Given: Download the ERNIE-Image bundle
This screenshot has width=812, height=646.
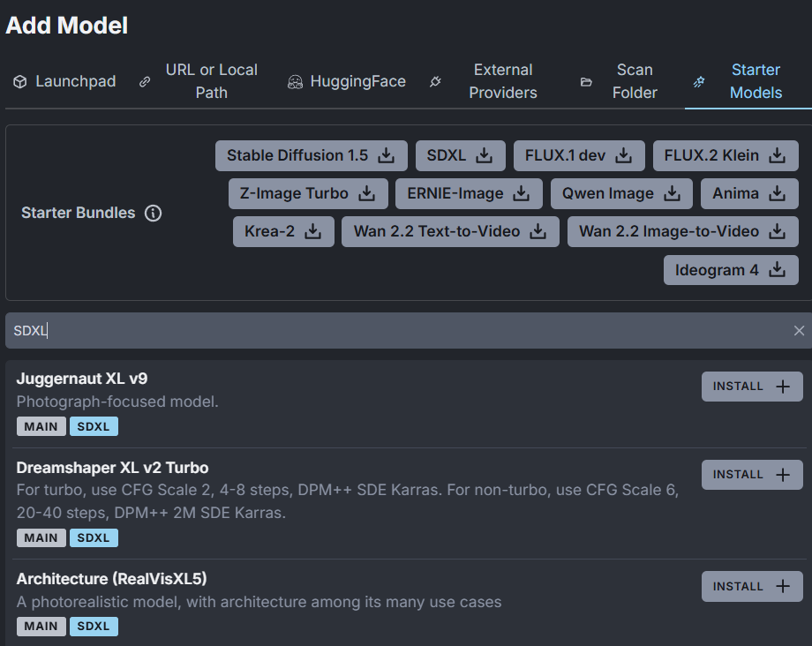Looking at the screenshot, I should (x=469, y=193).
